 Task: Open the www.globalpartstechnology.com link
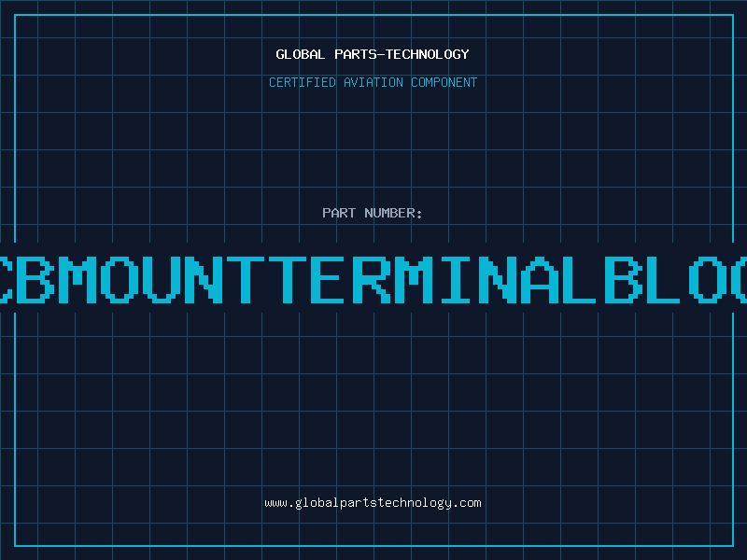[x=373, y=503]
